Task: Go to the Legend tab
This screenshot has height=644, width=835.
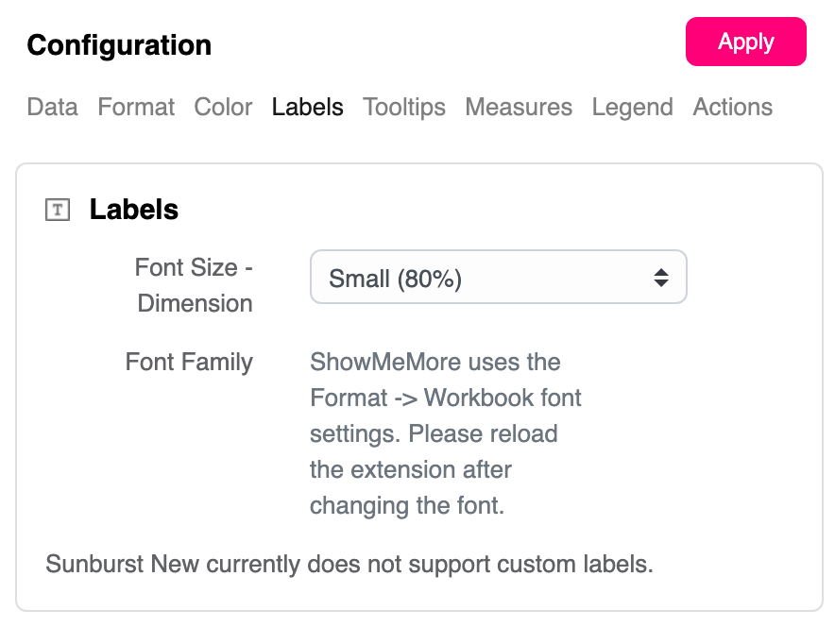Action: pyautogui.click(x=632, y=107)
